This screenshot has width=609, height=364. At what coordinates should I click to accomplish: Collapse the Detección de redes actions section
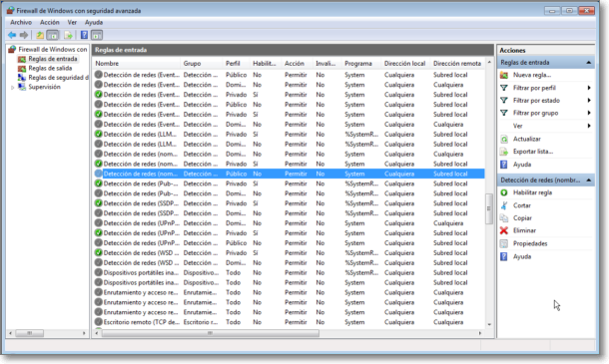pyautogui.click(x=589, y=181)
